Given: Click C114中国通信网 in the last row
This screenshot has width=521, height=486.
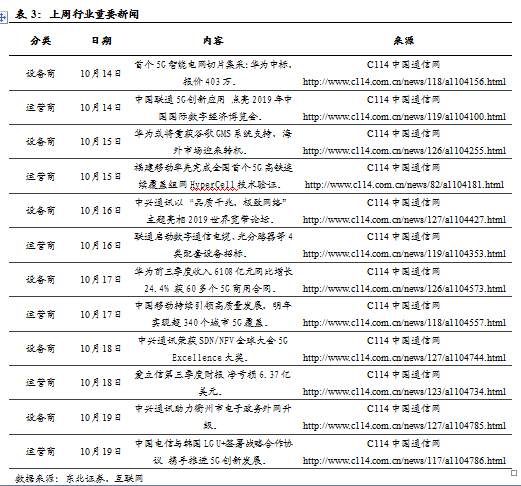Looking at the screenshot, I should (x=404, y=444).
